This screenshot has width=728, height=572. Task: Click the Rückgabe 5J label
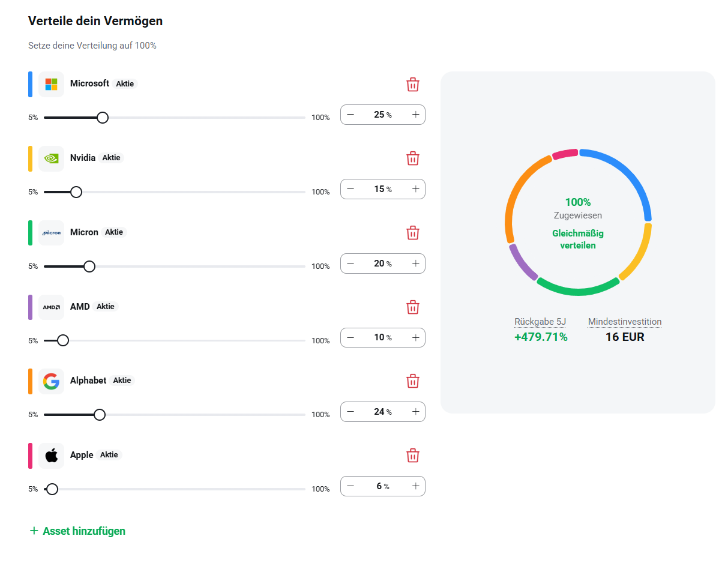click(x=540, y=322)
